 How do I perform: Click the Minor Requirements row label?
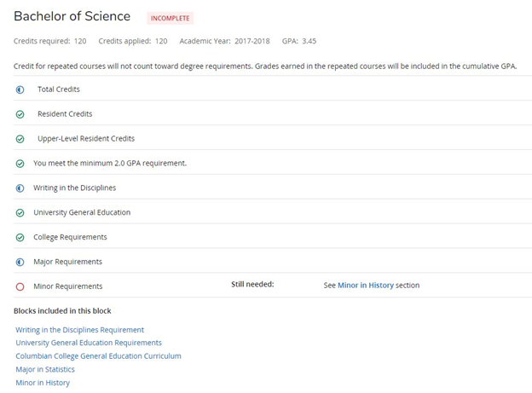point(68,286)
